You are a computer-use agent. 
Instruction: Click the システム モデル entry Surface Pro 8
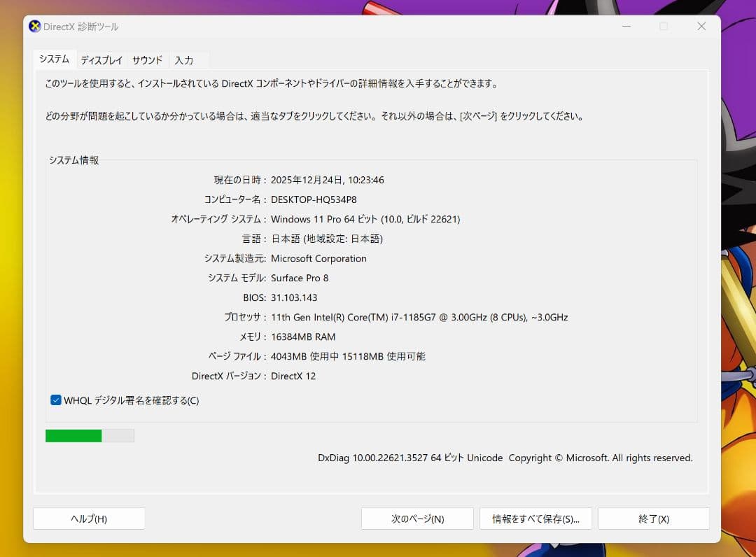[300, 278]
